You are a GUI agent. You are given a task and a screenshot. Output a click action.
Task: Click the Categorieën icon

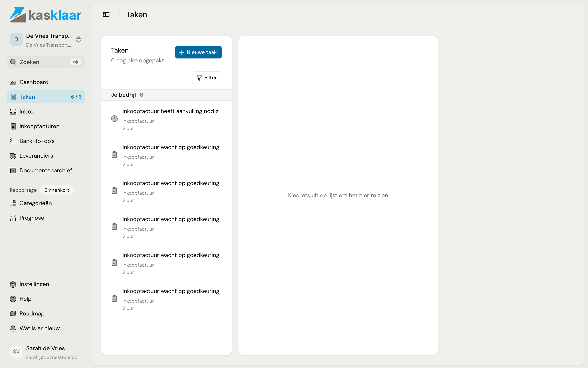pyautogui.click(x=13, y=203)
